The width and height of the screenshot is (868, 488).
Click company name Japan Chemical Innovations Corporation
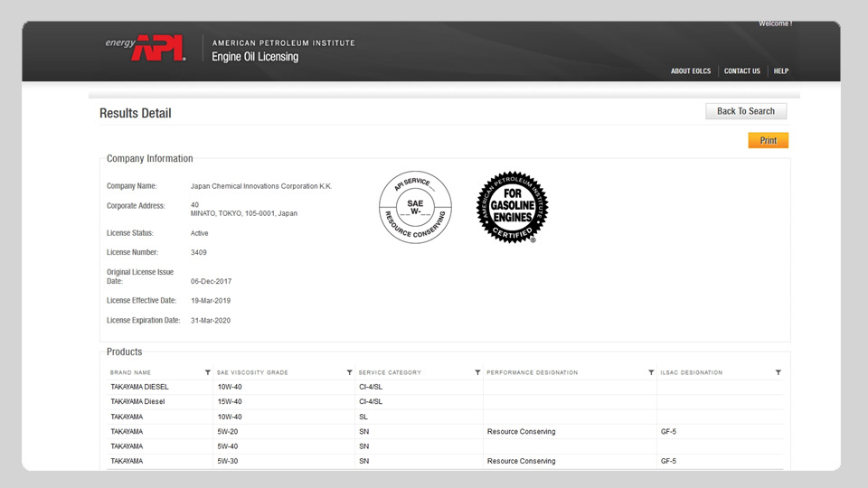click(x=261, y=186)
